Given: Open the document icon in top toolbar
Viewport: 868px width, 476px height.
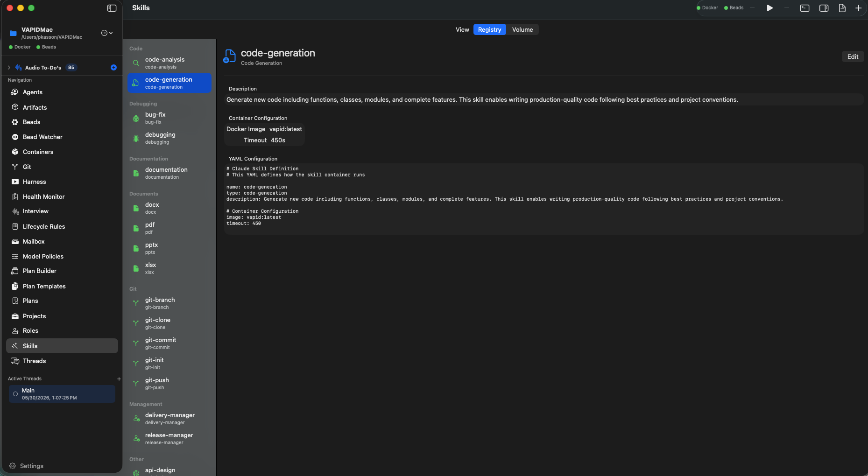Looking at the screenshot, I should [842, 8].
